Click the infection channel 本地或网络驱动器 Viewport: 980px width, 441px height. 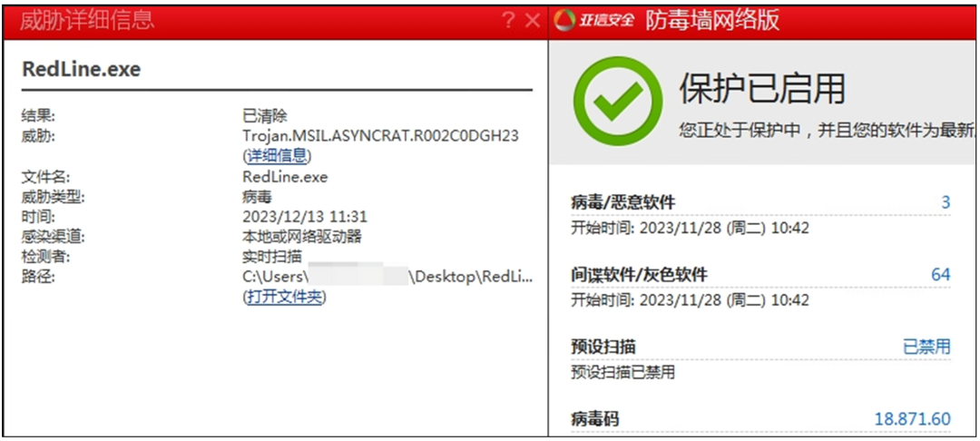(x=302, y=237)
